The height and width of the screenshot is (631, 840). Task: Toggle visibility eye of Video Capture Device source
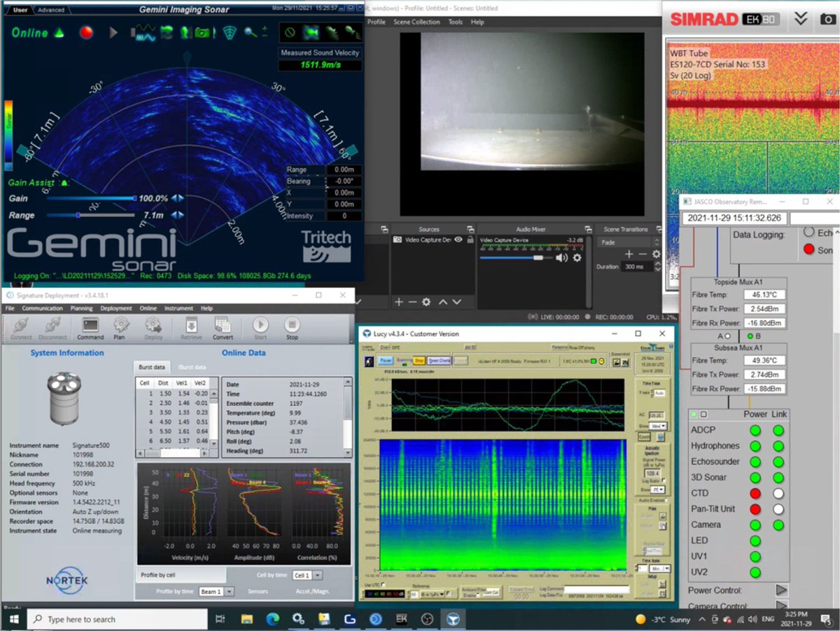[x=458, y=240]
